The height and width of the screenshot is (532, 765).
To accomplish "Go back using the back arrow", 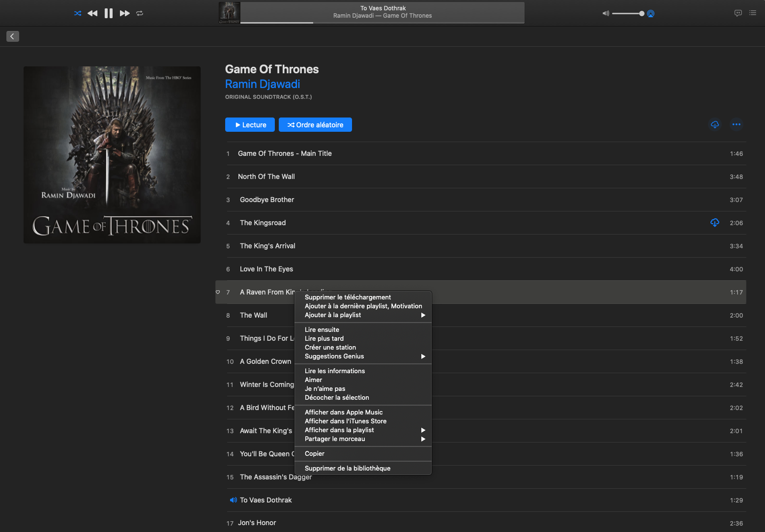I will coord(13,36).
